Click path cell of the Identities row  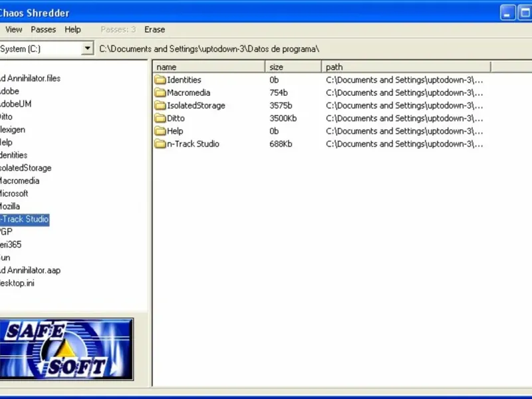pyautogui.click(x=404, y=80)
